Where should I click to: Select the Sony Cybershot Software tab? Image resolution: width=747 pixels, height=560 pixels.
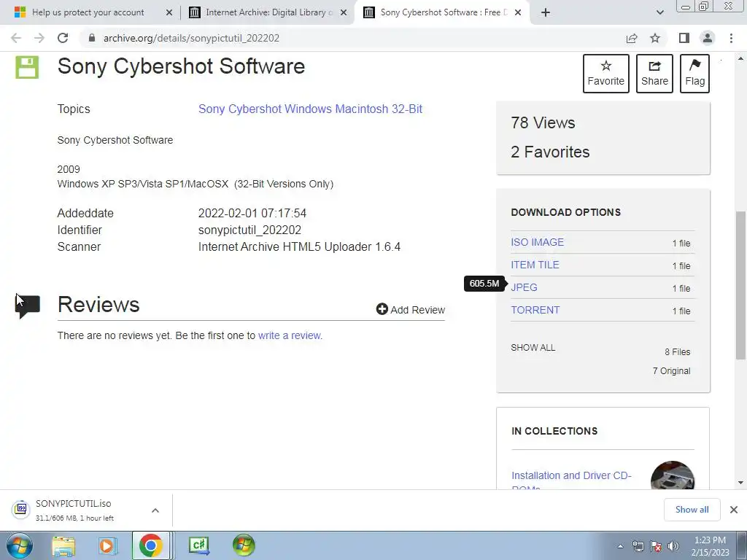click(444, 12)
